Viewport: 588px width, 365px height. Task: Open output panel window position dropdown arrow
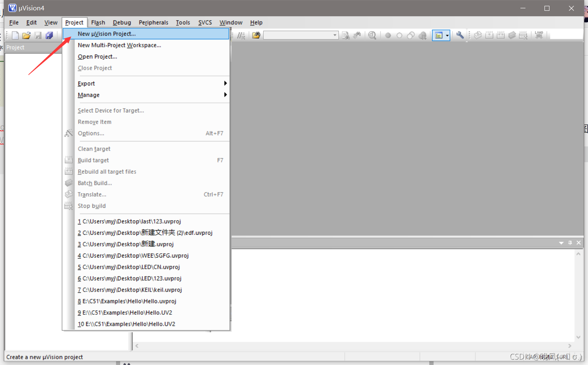click(561, 243)
